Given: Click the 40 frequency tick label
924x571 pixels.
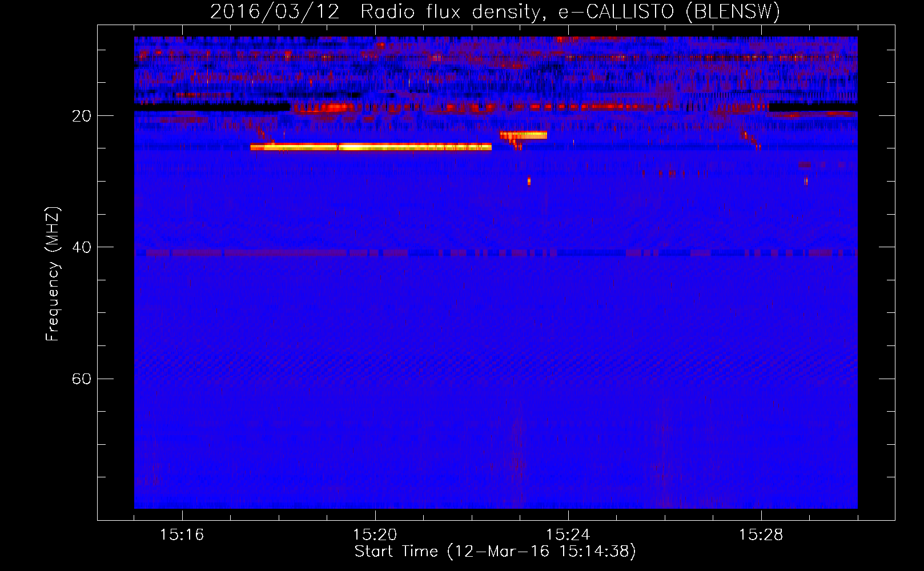Looking at the screenshot, I should (82, 247).
